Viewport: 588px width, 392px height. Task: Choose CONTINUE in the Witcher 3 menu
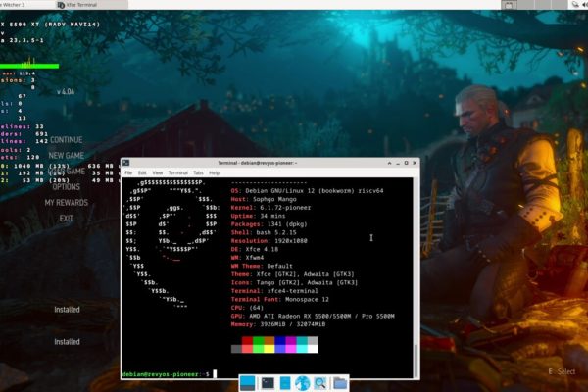click(67, 140)
